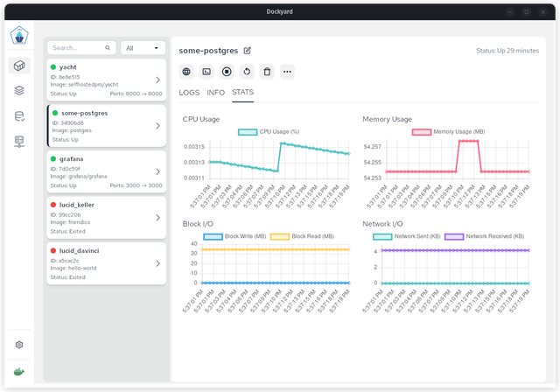Open the container terminal icon
Image resolution: width=560 pixels, height=392 pixels.
[x=206, y=72]
